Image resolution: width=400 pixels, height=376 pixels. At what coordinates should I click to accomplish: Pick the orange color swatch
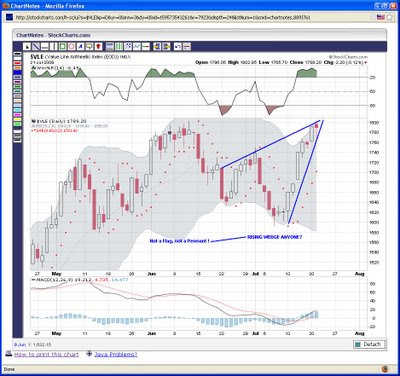[x=18, y=68]
